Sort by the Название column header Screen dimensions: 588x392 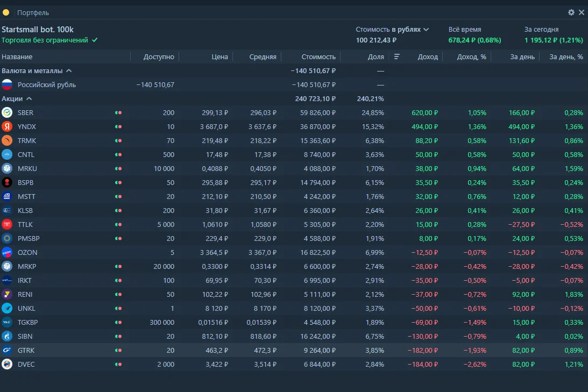[17, 56]
